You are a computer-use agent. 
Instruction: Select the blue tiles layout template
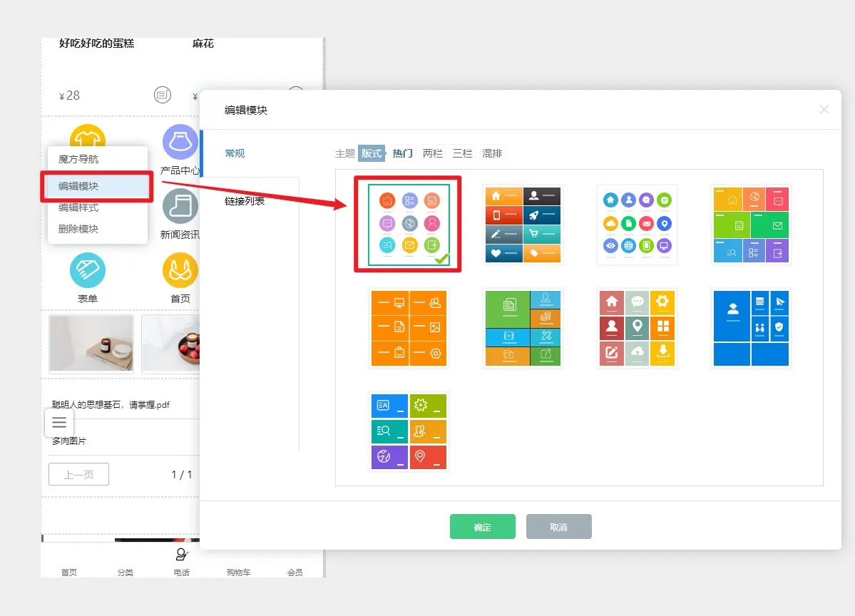(751, 328)
